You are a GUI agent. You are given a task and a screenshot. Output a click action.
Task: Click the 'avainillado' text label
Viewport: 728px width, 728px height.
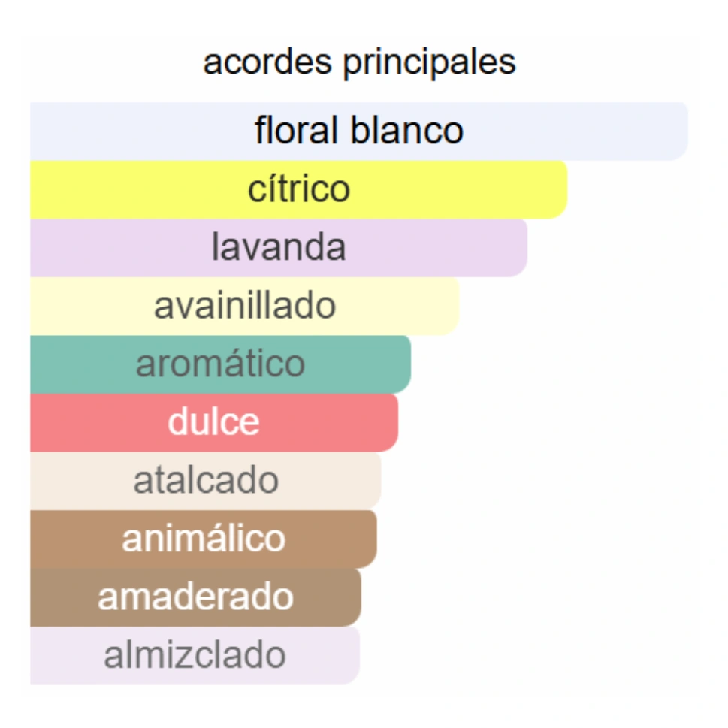pos(245,306)
